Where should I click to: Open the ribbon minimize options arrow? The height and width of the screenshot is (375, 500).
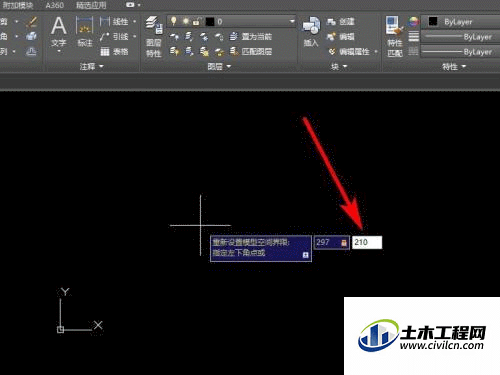[x=139, y=5]
